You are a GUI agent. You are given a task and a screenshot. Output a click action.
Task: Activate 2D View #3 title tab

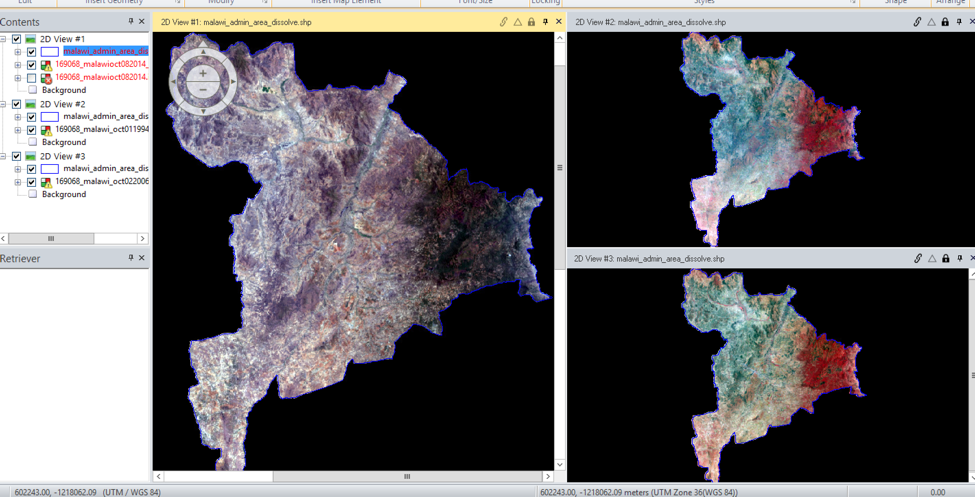click(649, 258)
